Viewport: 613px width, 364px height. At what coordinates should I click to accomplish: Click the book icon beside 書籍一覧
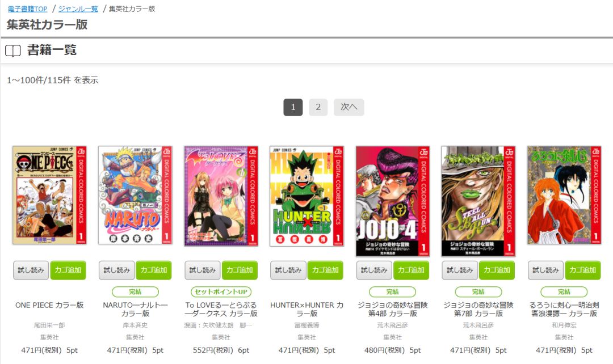tap(13, 51)
